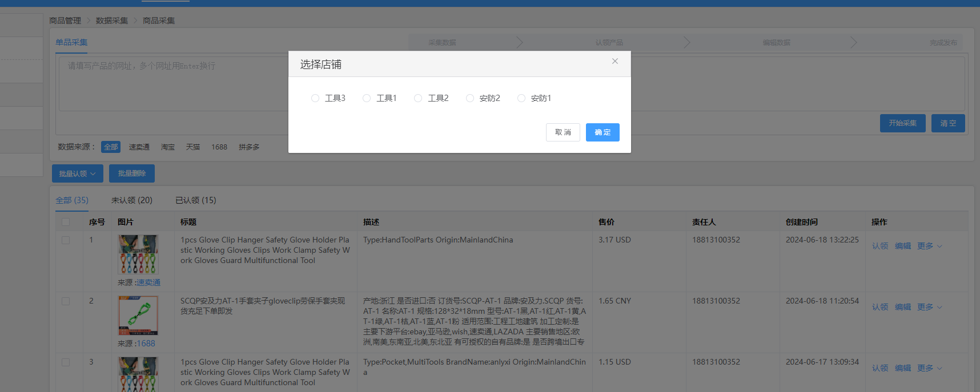Screen dimensions: 980x392
Task: Click 编辑 for row 3
Action: (x=903, y=368)
